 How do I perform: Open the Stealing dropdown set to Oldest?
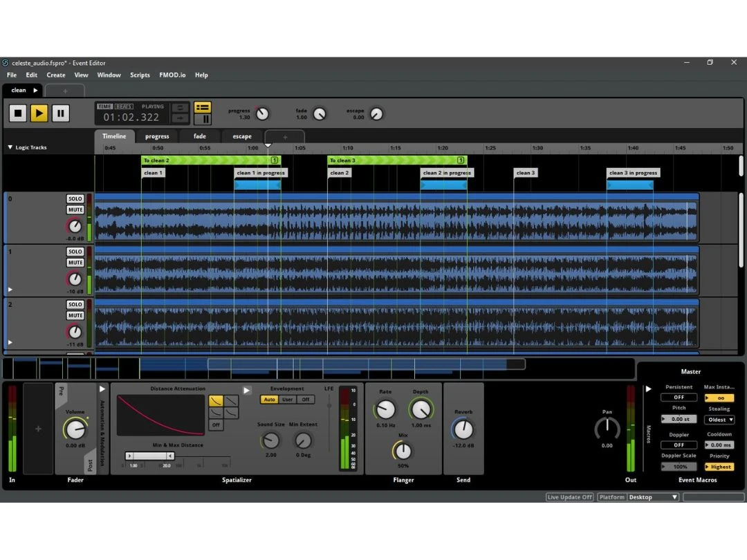click(x=719, y=420)
